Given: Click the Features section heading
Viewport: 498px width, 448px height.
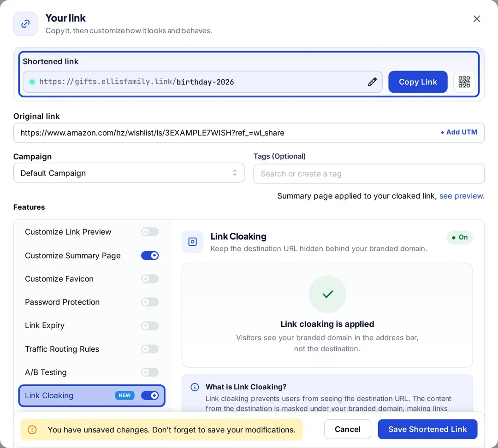Looking at the screenshot, I should pos(29,207).
